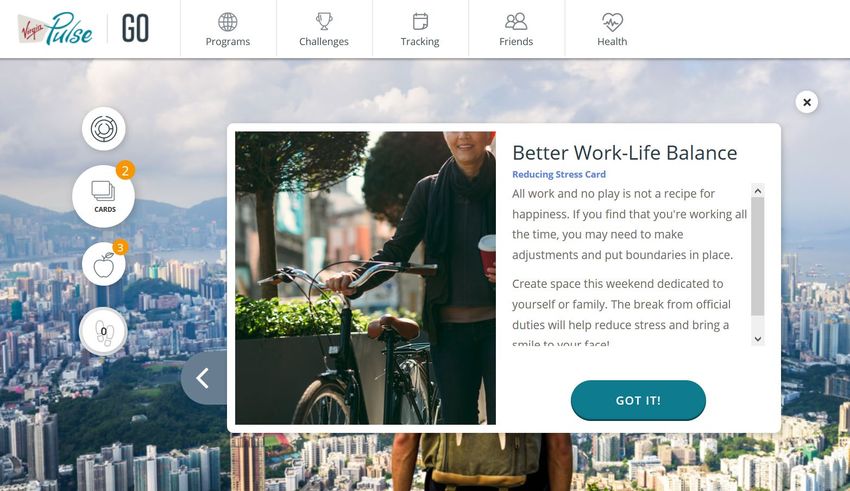
Task: Open the Friends people icon
Action: pos(516,22)
